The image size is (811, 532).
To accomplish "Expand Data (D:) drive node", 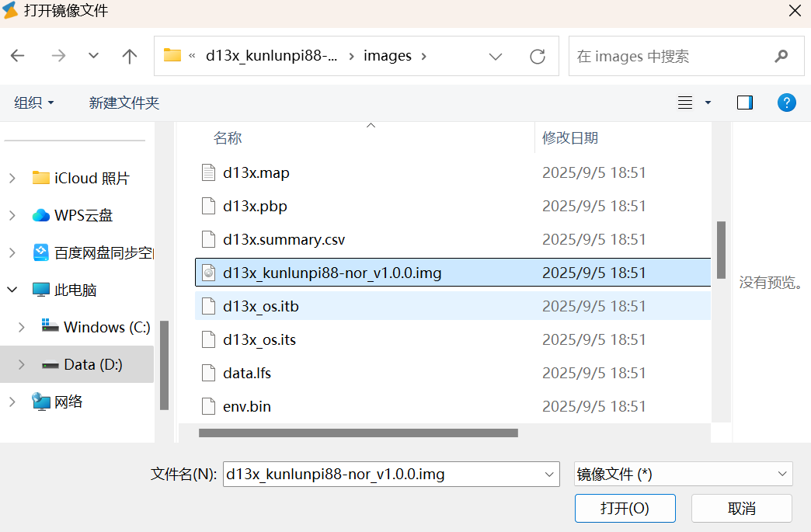I will (21, 364).
